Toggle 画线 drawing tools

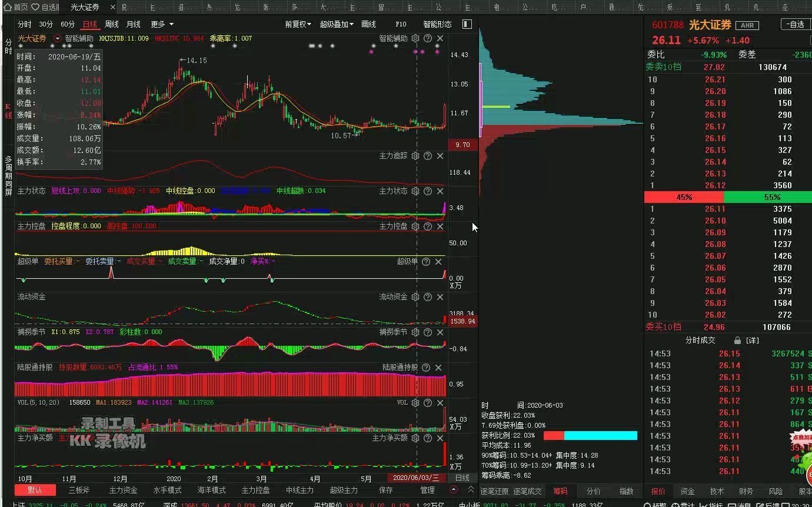click(x=368, y=24)
